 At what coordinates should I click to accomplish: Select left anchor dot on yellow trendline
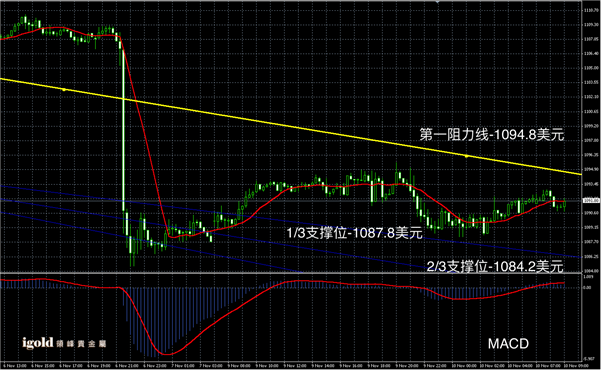click(64, 90)
